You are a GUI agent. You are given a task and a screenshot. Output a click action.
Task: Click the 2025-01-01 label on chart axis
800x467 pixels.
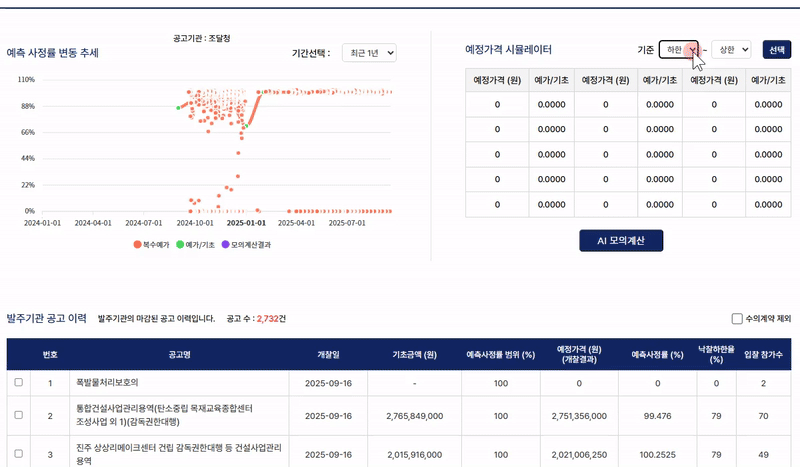244,223
